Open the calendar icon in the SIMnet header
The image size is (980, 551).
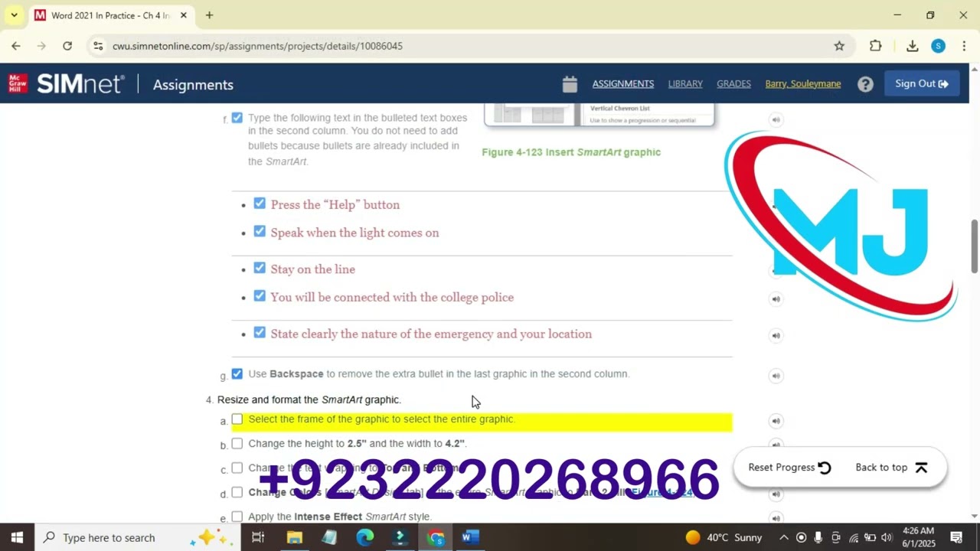click(x=570, y=83)
